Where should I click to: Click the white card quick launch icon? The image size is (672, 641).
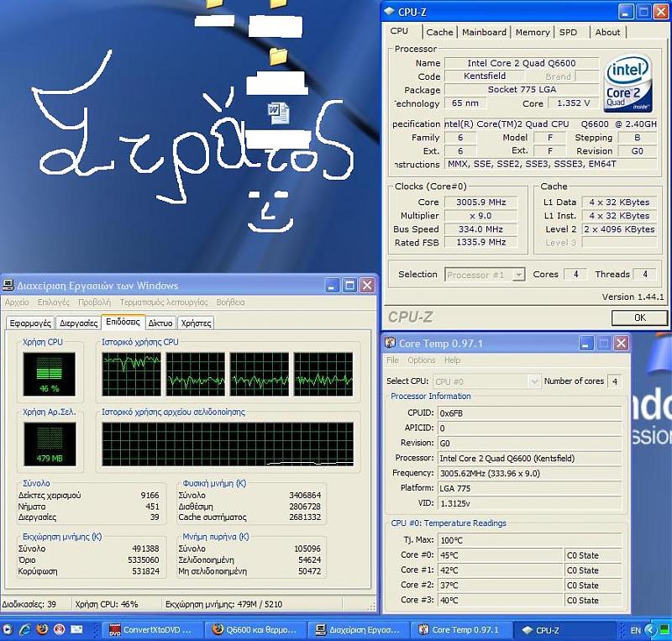point(76,629)
